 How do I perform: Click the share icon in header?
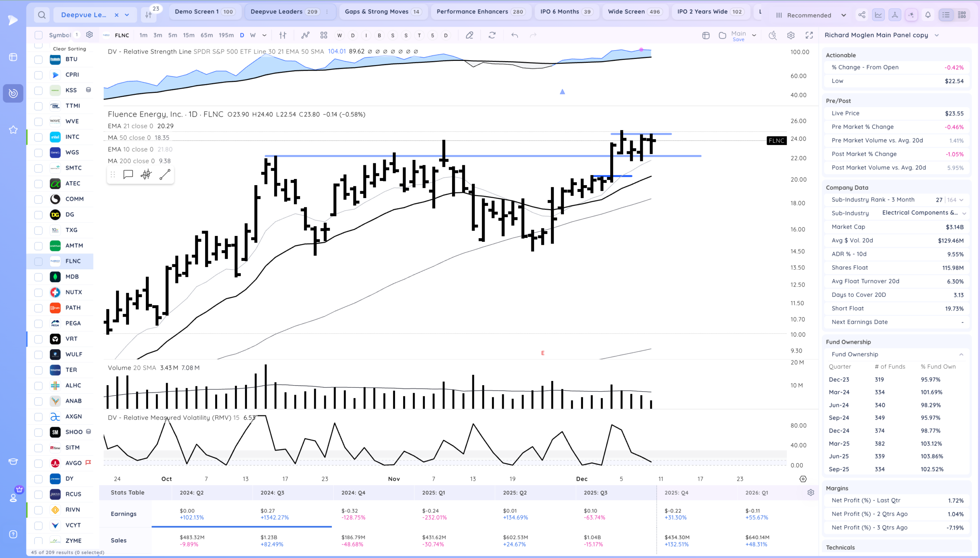click(x=862, y=15)
